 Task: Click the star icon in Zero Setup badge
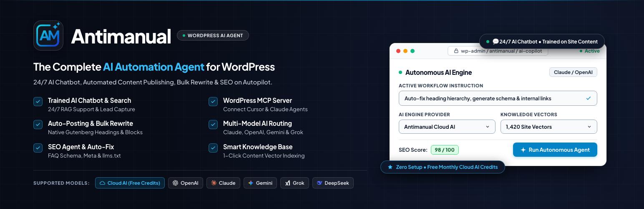(x=390, y=167)
